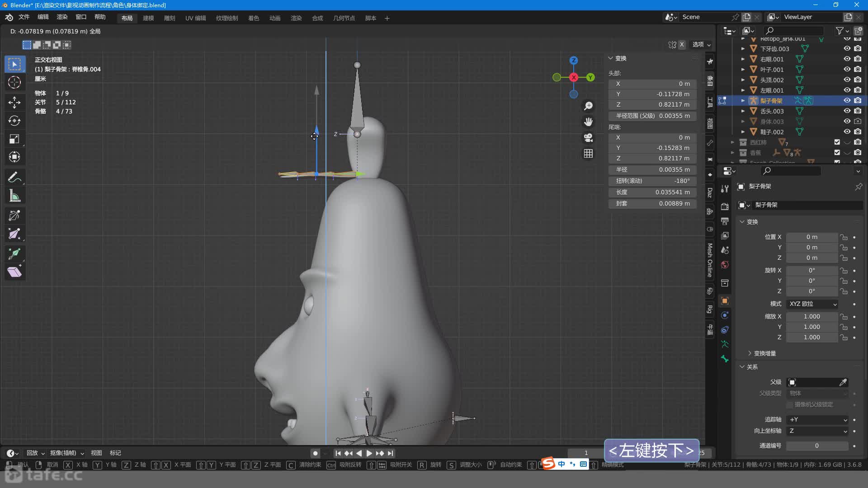Select the box select tool
Screen dimensions: 868x488
tap(14, 64)
